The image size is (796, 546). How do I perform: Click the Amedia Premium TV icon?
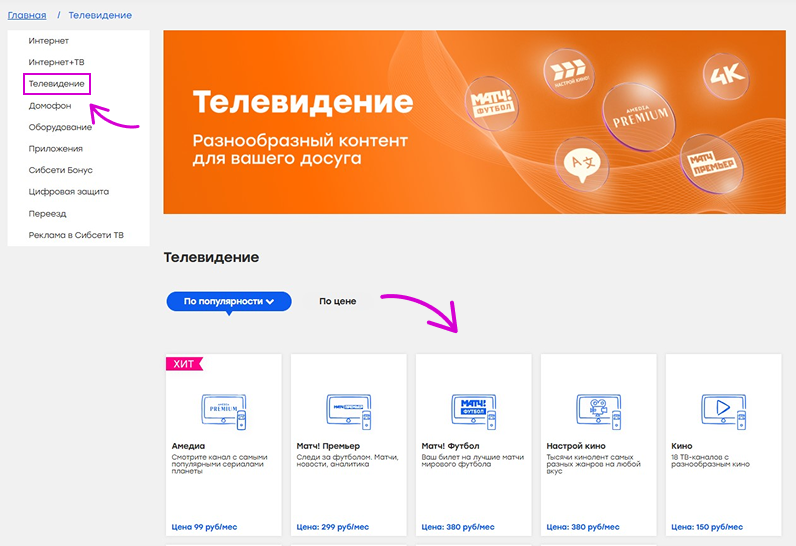point(224,412)
